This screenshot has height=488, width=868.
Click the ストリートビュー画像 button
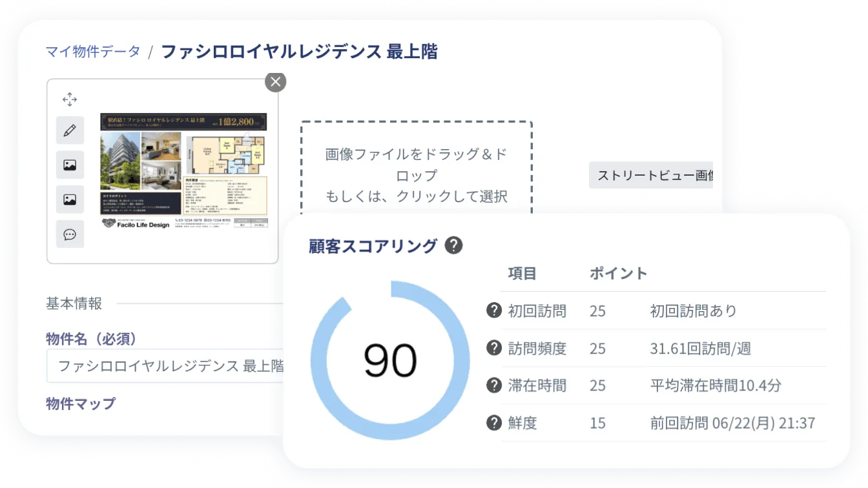[x=651, y=176]
